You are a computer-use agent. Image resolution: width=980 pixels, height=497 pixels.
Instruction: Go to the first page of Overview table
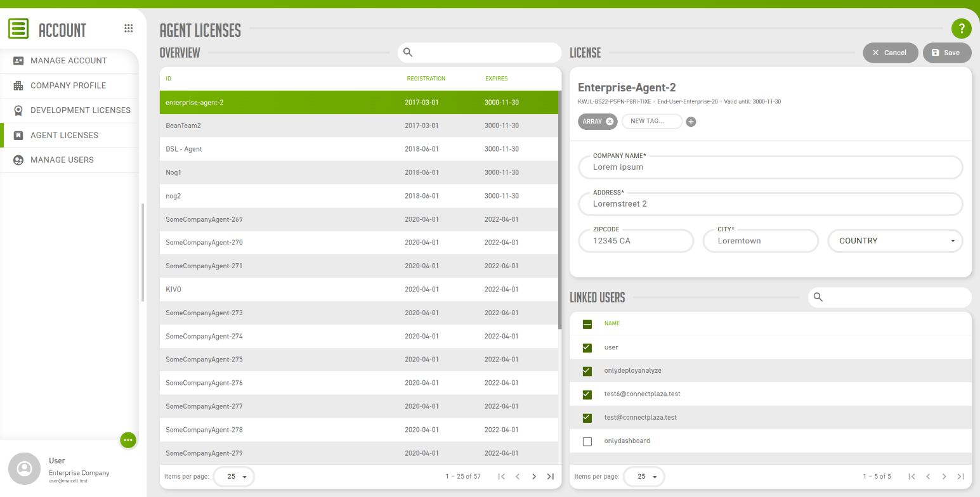[502, 477]
